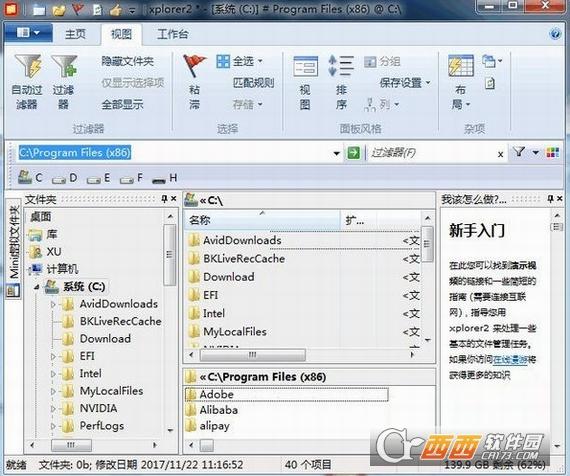Expand the MyLocalFiles tree node

53,391
